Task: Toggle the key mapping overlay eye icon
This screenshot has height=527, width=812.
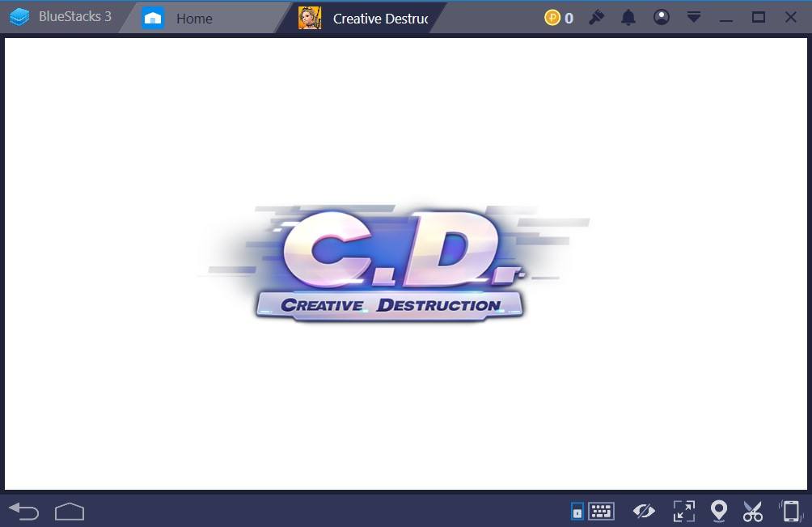Action: 644,512
